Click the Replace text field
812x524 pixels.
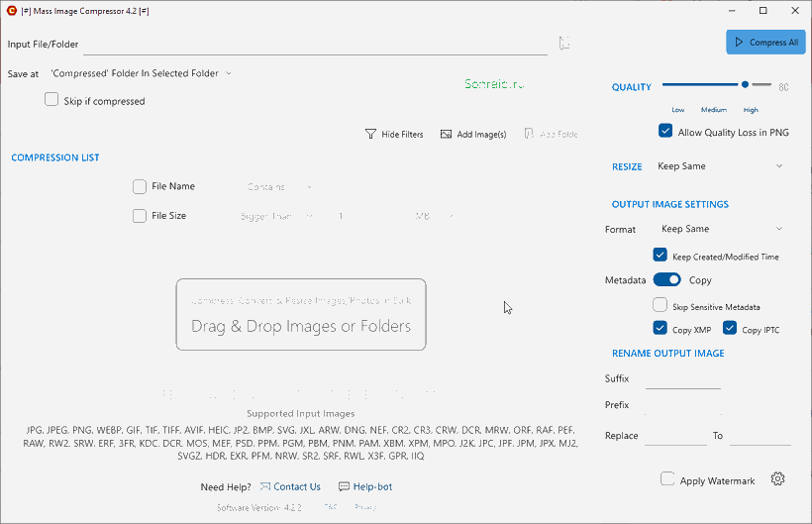point(675,436)
